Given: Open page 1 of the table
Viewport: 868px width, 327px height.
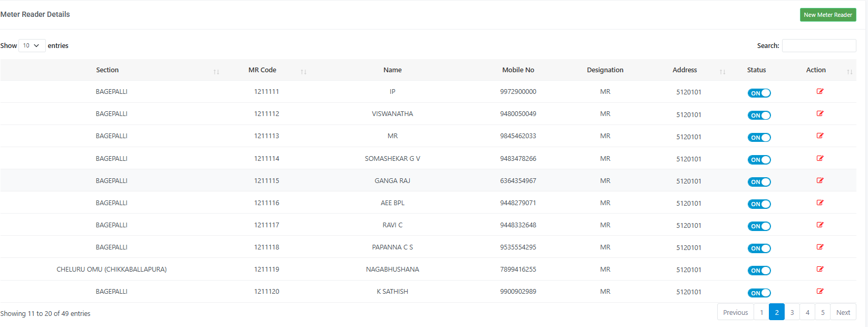Looking at the screenshot, I should point(761,312).
